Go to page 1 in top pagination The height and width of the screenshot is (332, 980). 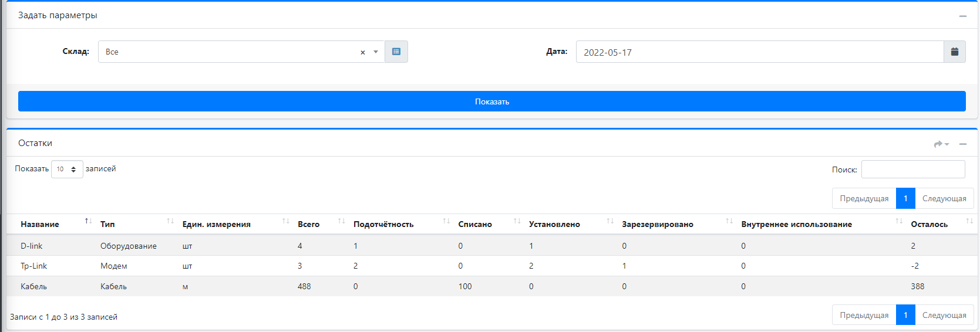(905, 198)
